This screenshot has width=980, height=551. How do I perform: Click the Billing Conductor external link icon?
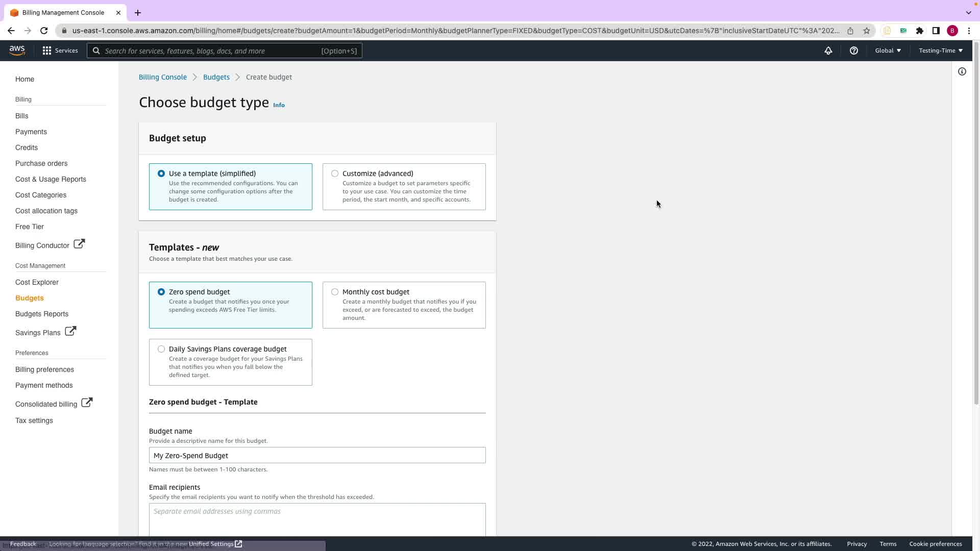tap(79, 244)
